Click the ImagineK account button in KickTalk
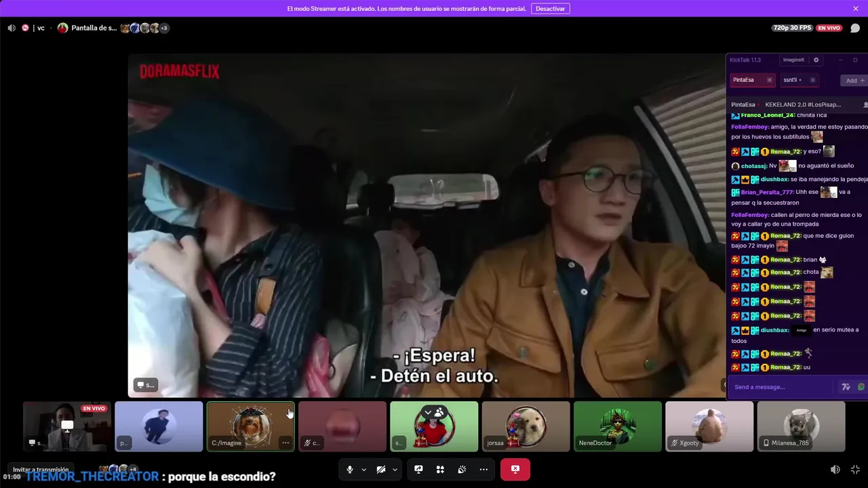This screenshot has width=868, height=488. (793, 60)
